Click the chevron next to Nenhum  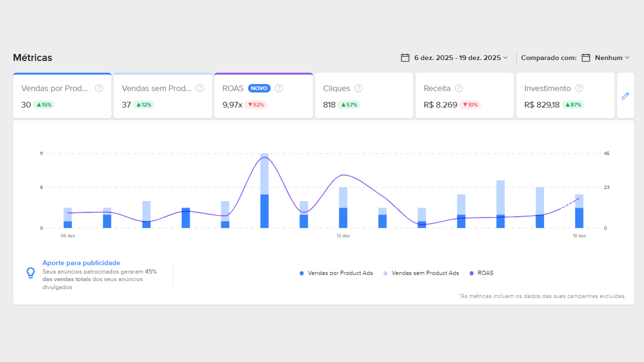[627, 58]
